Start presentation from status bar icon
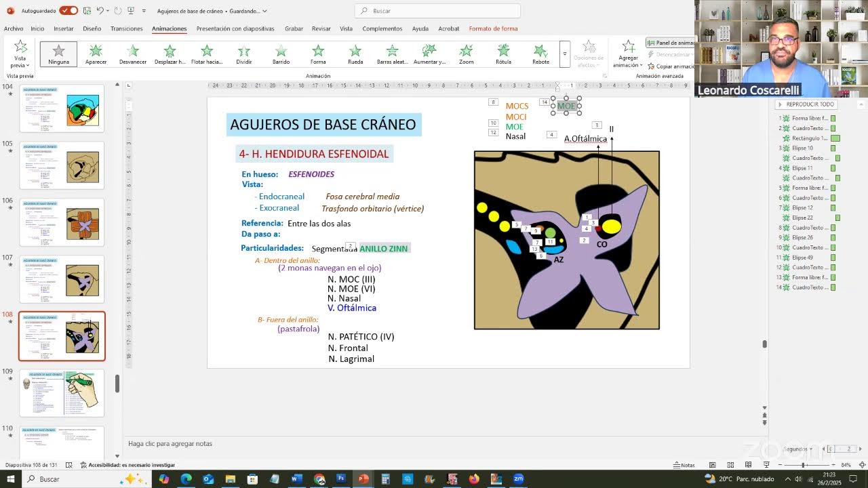Viewport: 868px width, 488px height. [x=766, y=465]
